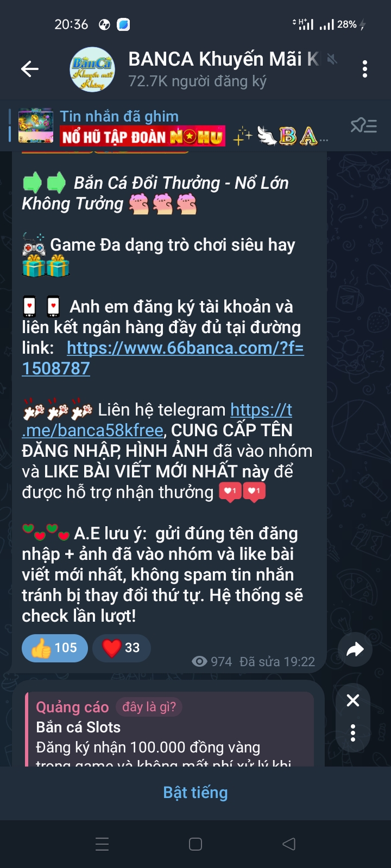Viewport: 391px width, 868px height.
Task: Close the sponsored ad with X
Action: point(353,700)
